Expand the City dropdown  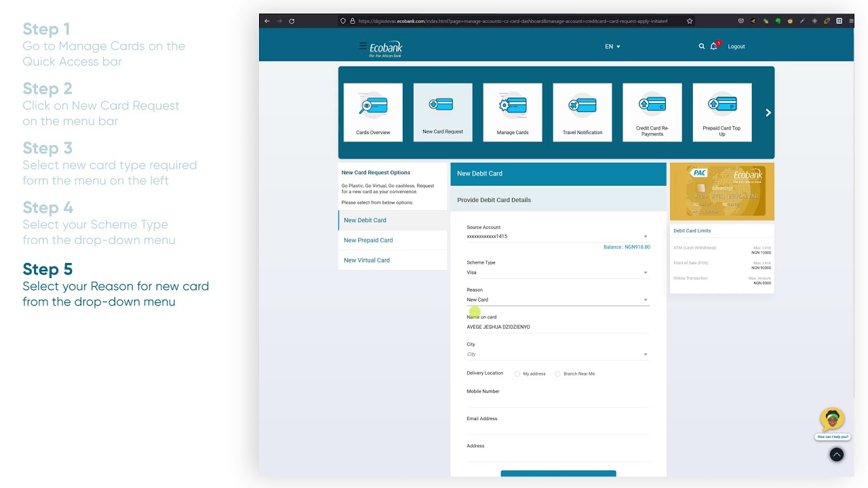(x=558, y=354)
